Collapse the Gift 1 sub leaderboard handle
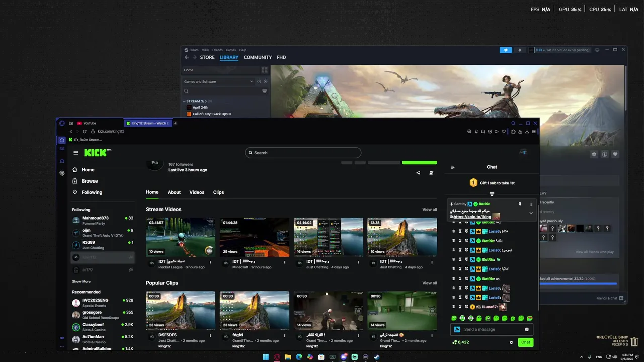The image size is (644, 362). point(492,194)
